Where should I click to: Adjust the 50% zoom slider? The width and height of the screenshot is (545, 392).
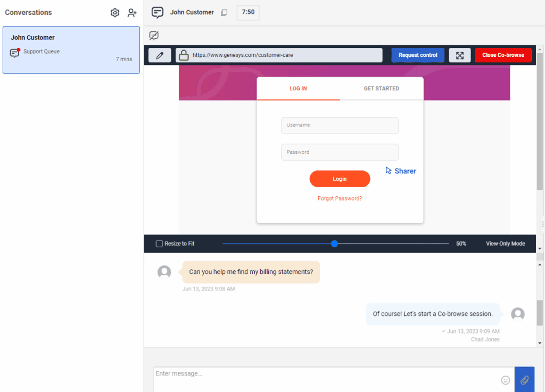[x=334, y=244]
